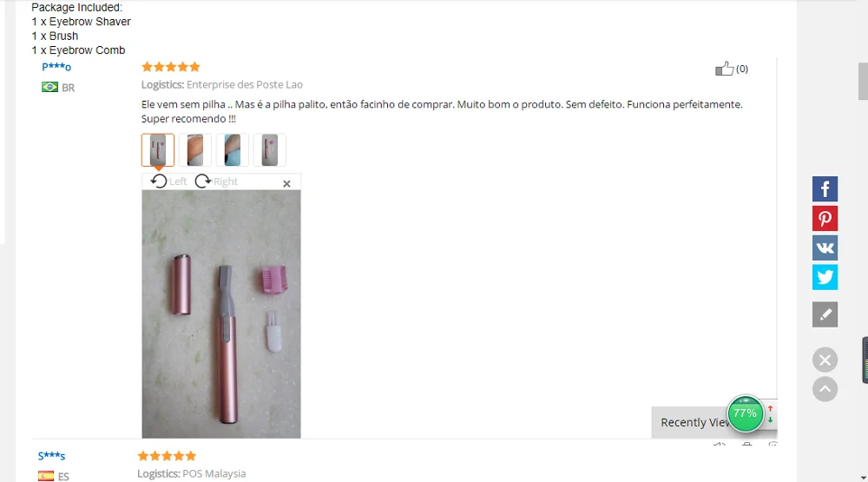The image size is (868, 482).
Task: Click the green 77% speed widget
Action: click(745, 413)
